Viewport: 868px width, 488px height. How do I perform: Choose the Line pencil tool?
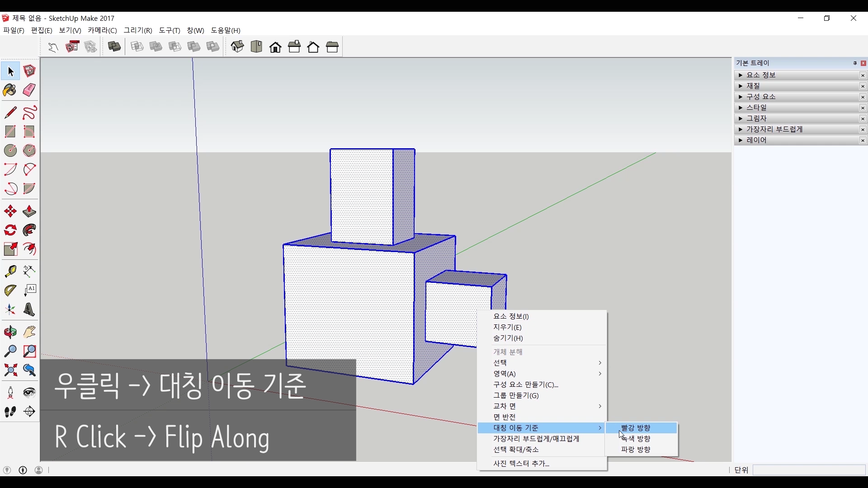(10, 112)
